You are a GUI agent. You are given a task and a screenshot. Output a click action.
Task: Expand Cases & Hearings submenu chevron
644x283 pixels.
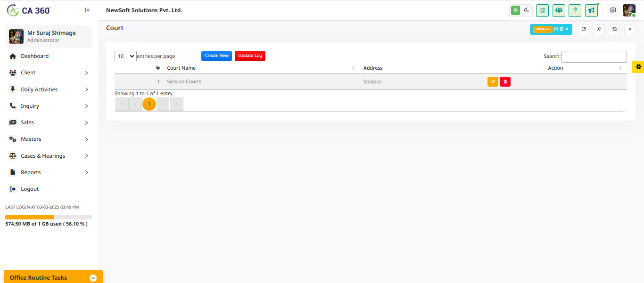coord(86,156)
